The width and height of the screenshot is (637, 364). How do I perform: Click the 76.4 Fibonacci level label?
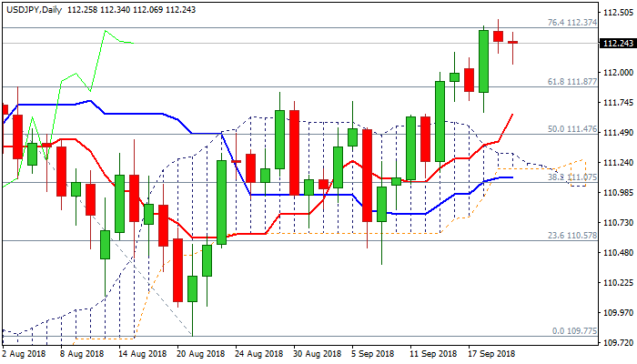click(x=571, y=23)
